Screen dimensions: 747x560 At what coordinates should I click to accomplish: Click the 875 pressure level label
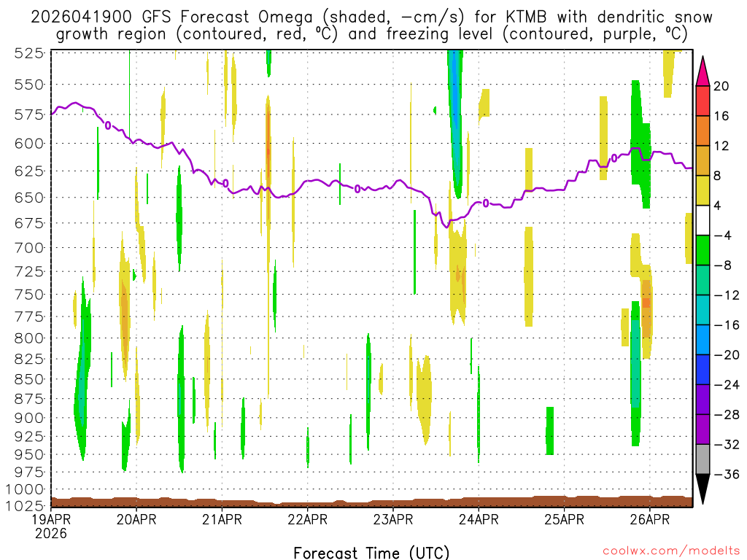(29, 399)
